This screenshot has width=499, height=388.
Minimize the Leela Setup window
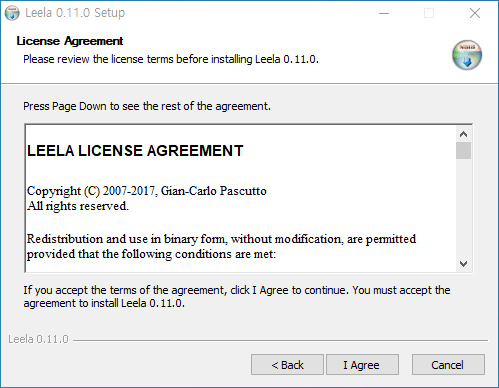[x=384, y=13]
